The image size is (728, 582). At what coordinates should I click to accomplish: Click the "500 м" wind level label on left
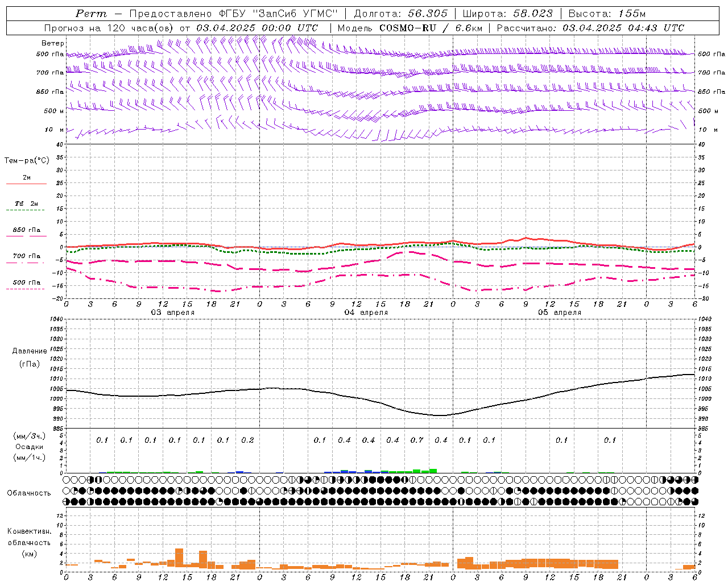(53, 111)
